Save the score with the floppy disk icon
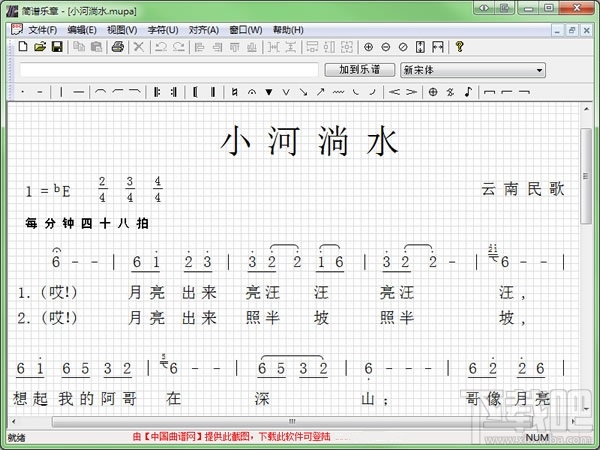The width and height of the screenshot is (600, 450). pos(57,47)
